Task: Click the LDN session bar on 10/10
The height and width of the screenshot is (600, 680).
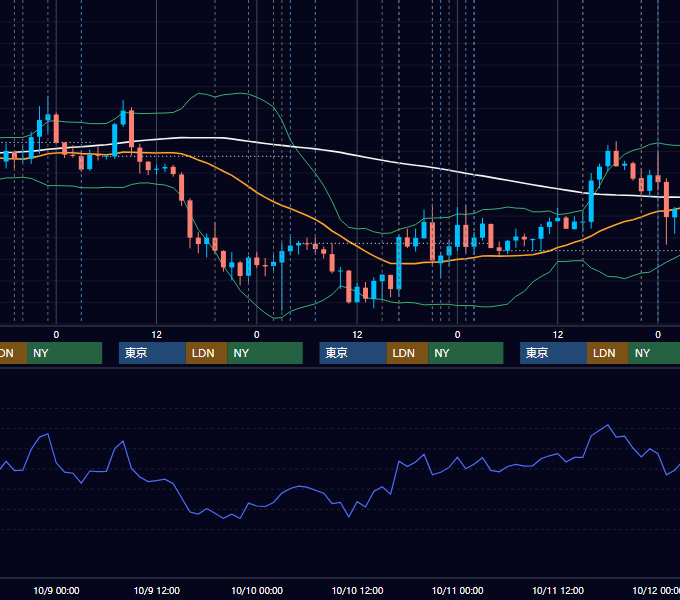Action: pos(407,353)
